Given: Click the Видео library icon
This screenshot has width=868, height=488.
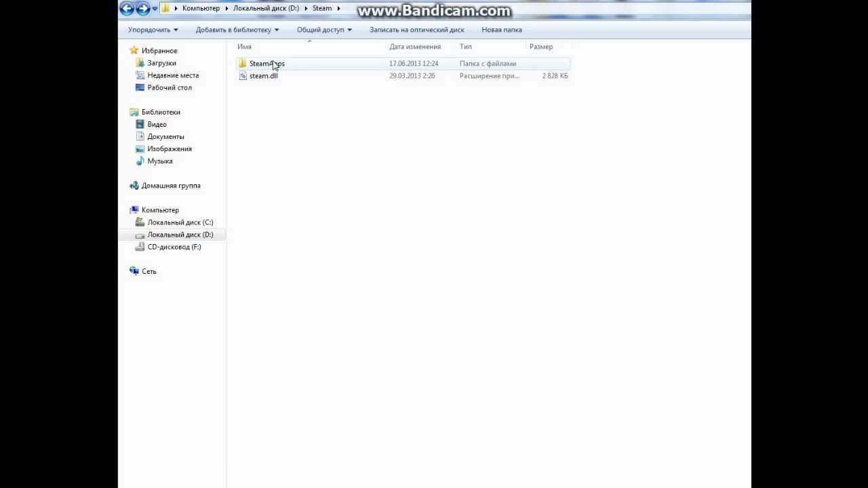Looking at the screenshot, I should tap(140, 124).
